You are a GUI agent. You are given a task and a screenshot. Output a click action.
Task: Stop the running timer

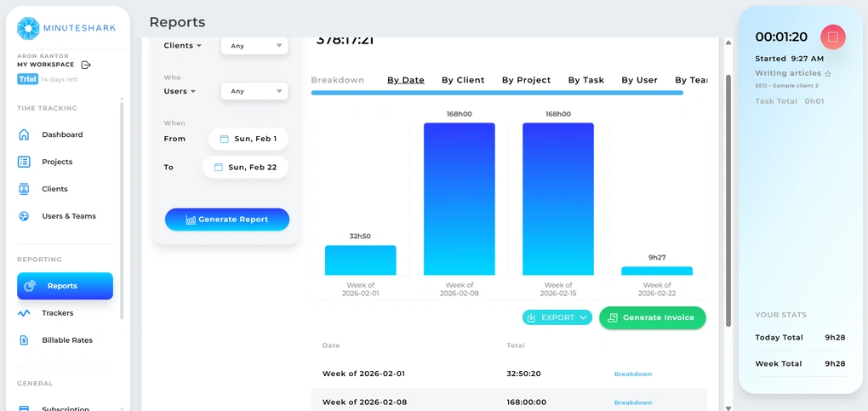(x=832, y=37)
